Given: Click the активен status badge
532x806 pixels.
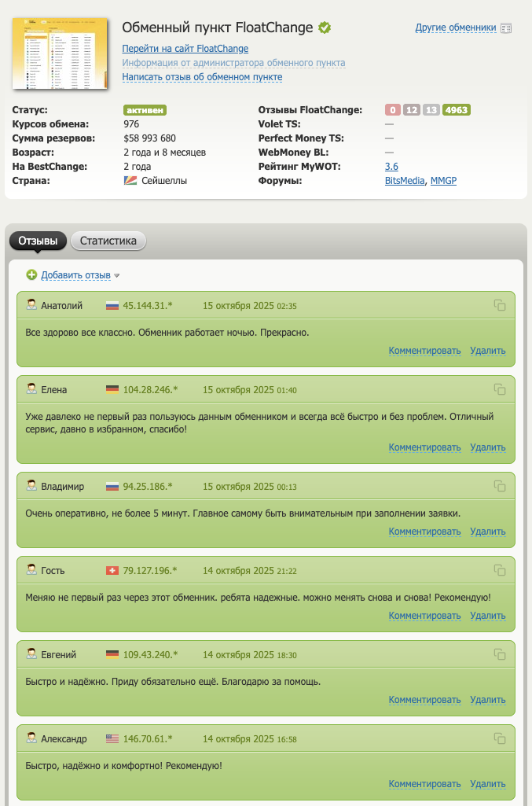Looking at the screenshot, I should pos(145,110).
